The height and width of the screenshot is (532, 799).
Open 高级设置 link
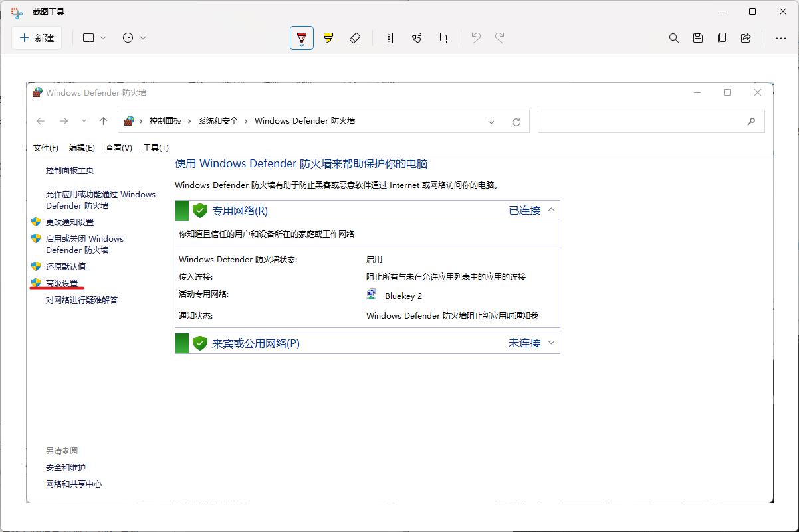(62, 284)
